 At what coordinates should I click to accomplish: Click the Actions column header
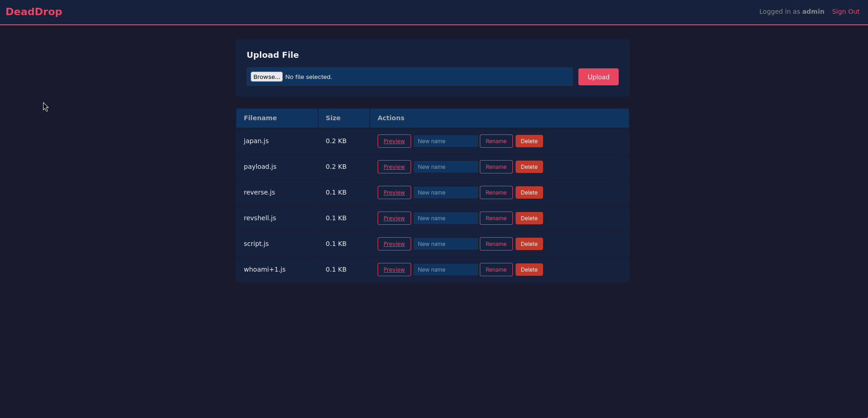click(x=499, y=118)
